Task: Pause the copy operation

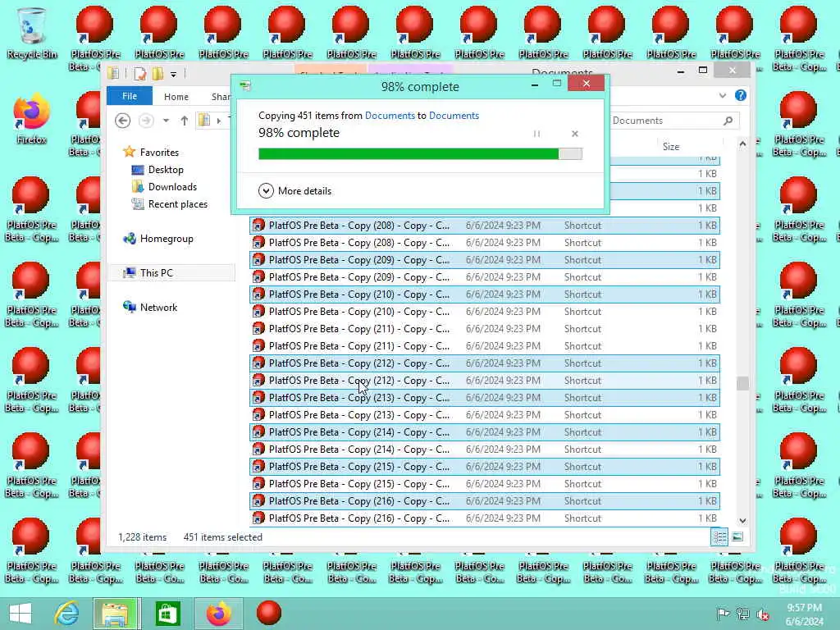Action: 536,134
